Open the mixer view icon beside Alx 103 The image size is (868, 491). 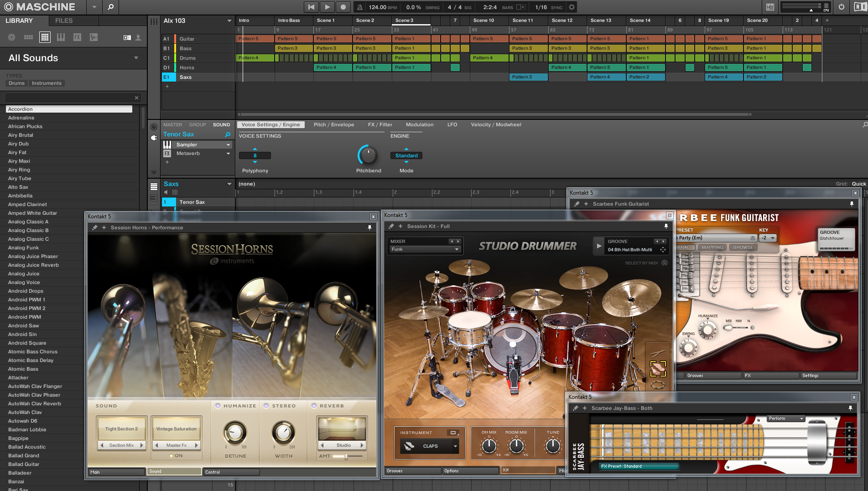(x=154, y=21)
